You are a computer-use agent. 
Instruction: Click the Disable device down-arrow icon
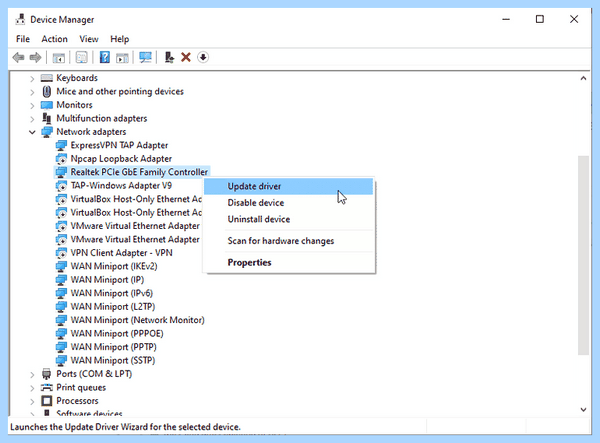203,57
